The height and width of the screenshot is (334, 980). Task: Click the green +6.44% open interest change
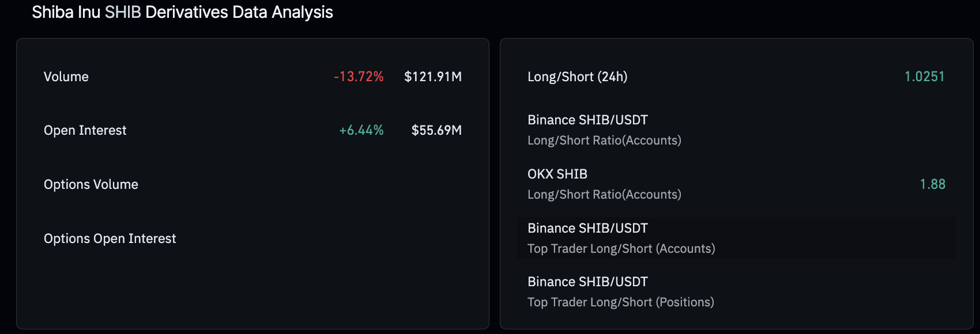(361, 130)
